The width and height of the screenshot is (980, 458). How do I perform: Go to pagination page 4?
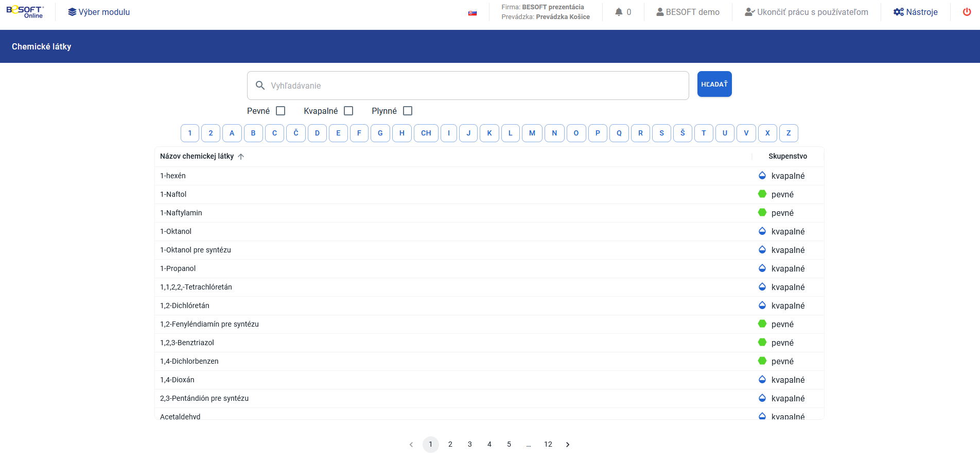pos(489,445)
